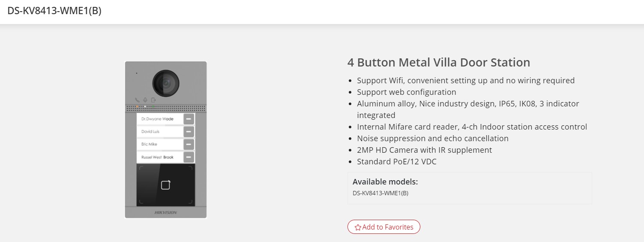Viewport: 644px width, 242px height.
Task: Click the camera lens on the door station
Action: tap(166, 83)
